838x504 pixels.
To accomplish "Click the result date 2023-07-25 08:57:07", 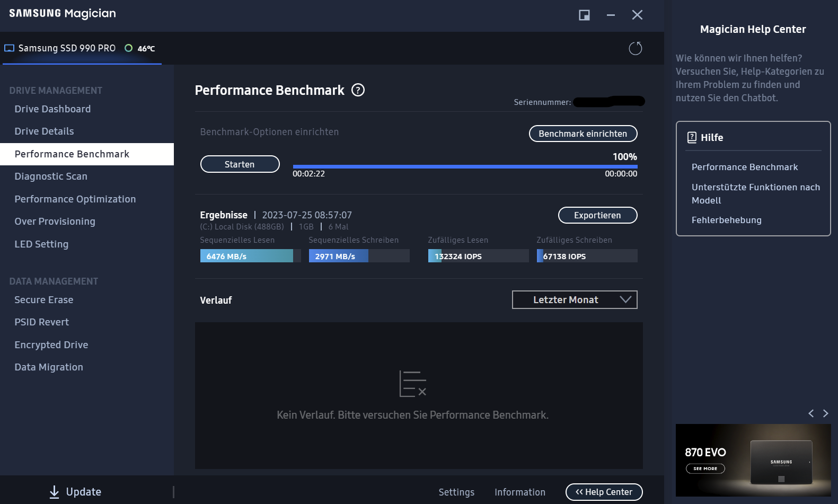I will [307, 215].
